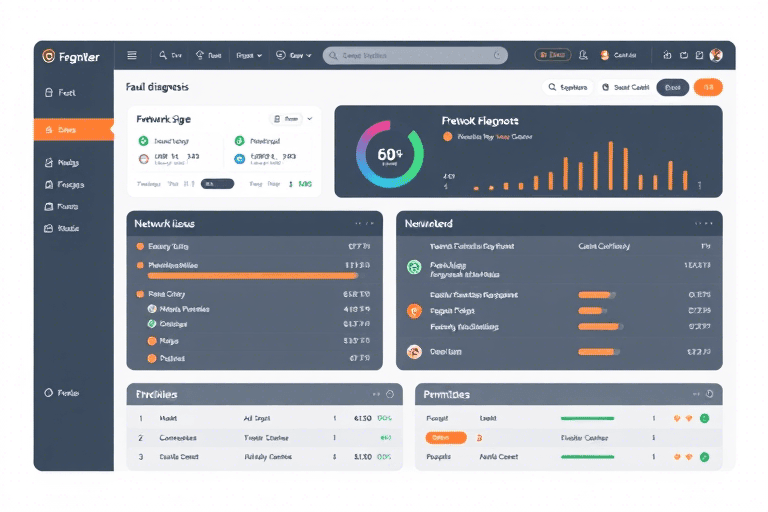Click the user profile avatar in top-right

click(x=715, y=56)
